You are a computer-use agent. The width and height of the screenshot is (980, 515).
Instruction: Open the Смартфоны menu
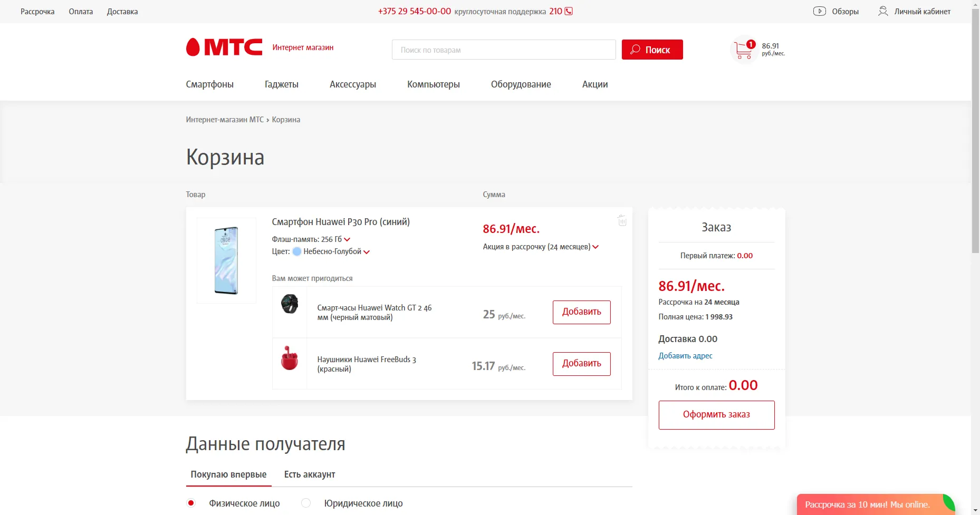click(209, 84)
